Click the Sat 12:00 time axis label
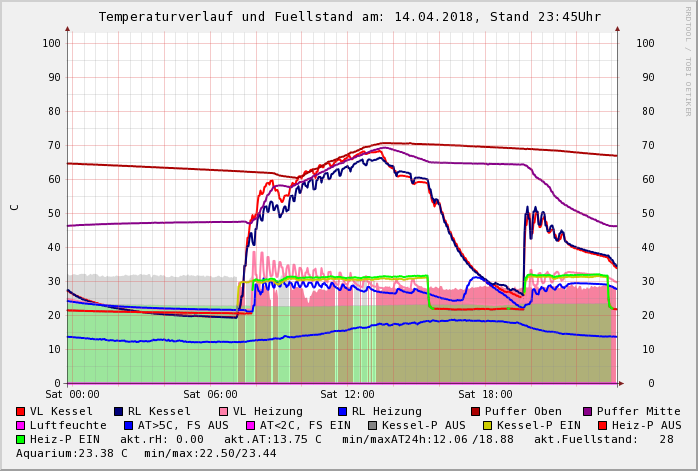The width and height of the screenshot is (698, 471). [347, 395]
